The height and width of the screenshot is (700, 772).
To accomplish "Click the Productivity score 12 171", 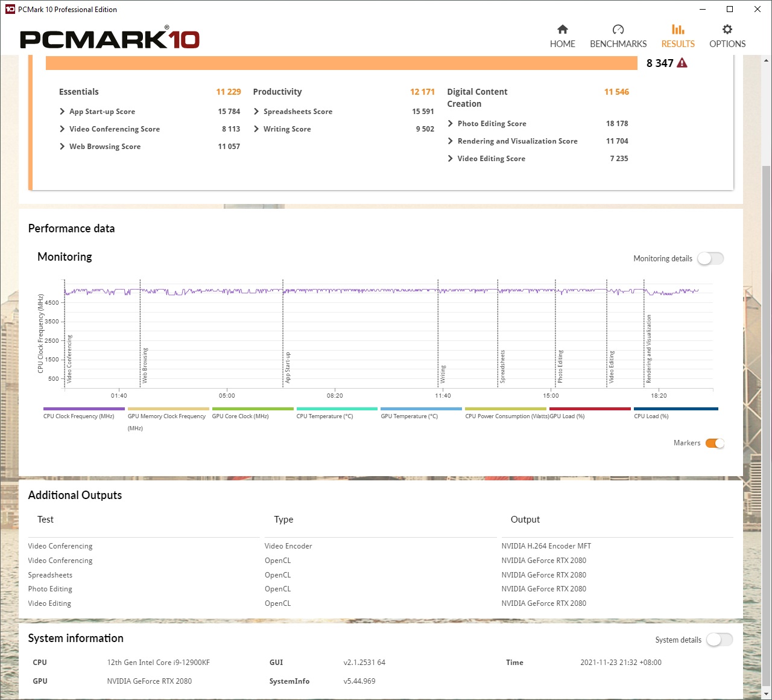I will 422,92.
